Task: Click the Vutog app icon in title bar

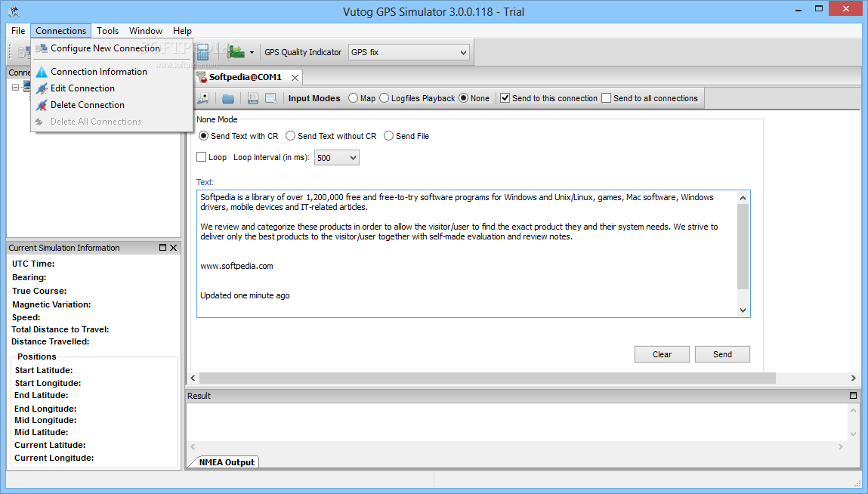Action: (14, 11)
